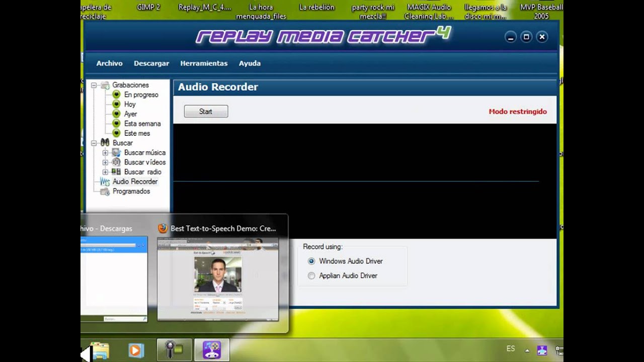Click the purple system tray icon
Viewport: 644px width, 362px height.
pyautogui.click(x=542, y=350)
